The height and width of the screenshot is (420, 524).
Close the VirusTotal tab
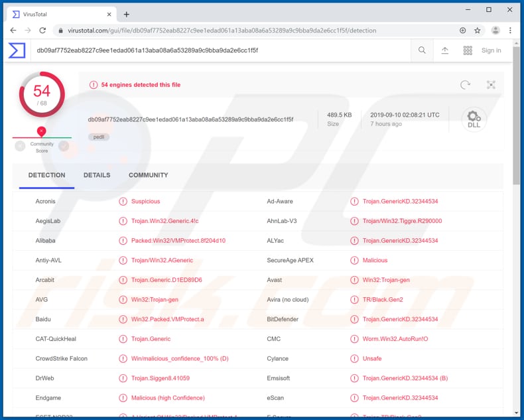tap(109, 15)
